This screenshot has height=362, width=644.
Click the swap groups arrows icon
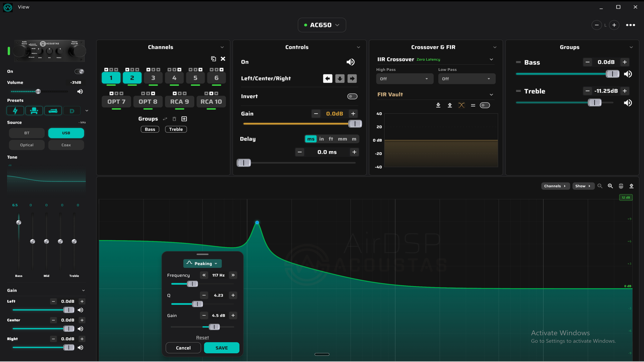coord(165,119)
